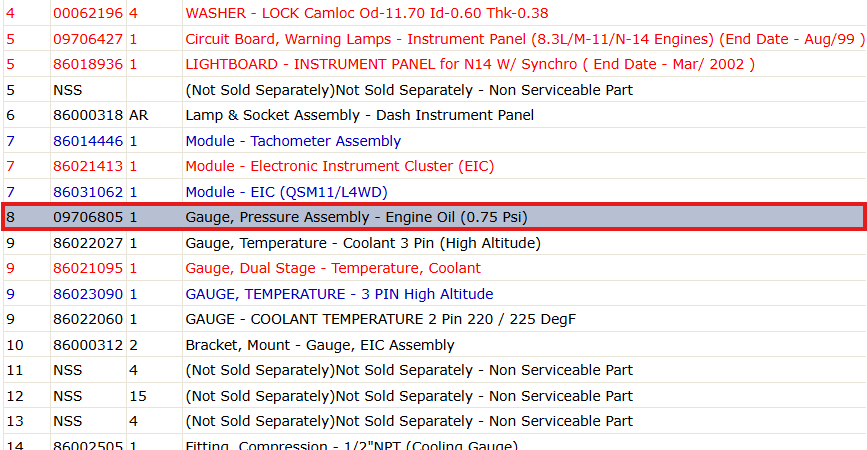Select WASHER - LOCK Camloc row
Image resolution: width=867 pixels, height=450 pixels.
tap(434, 13)
